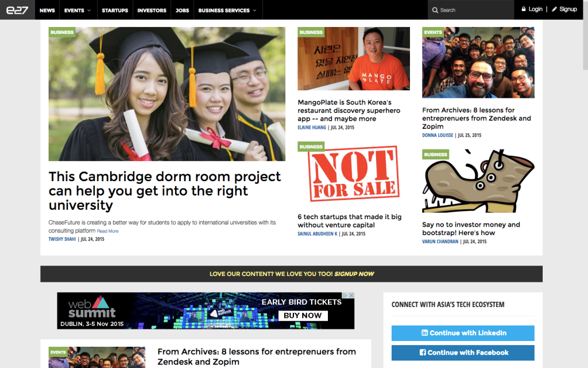Click the Business tag on graduates image
This screenshot has width=588, height=368.
(x=62, y=32)
